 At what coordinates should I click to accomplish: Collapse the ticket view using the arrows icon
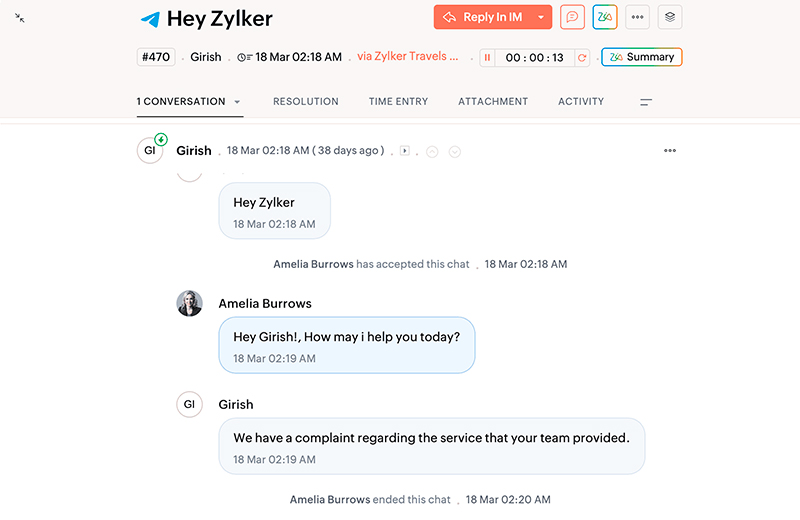coord(20,18)
